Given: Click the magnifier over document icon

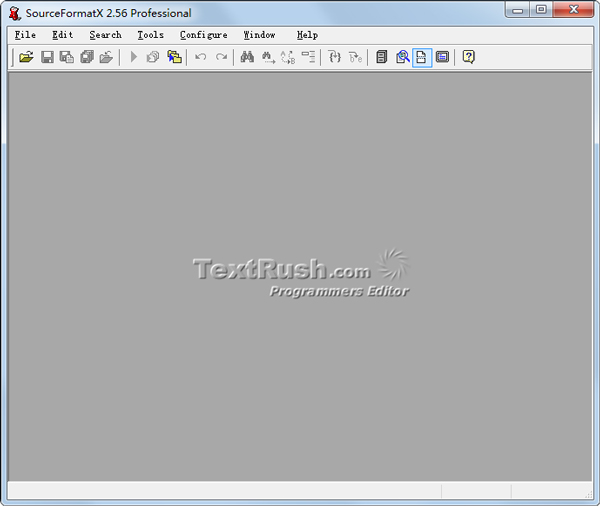Looking at the screenshot, I should pyautogui.click(x=403, y=57).
